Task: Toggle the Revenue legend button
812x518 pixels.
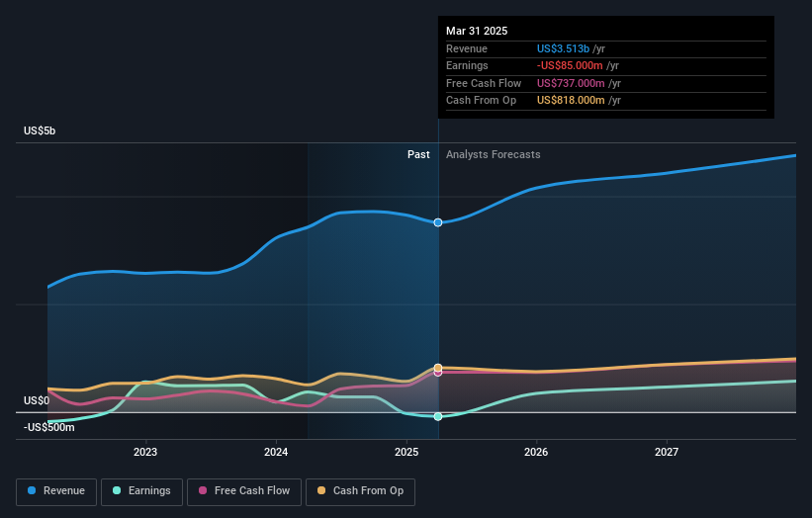Action: (x=56, y=491)
